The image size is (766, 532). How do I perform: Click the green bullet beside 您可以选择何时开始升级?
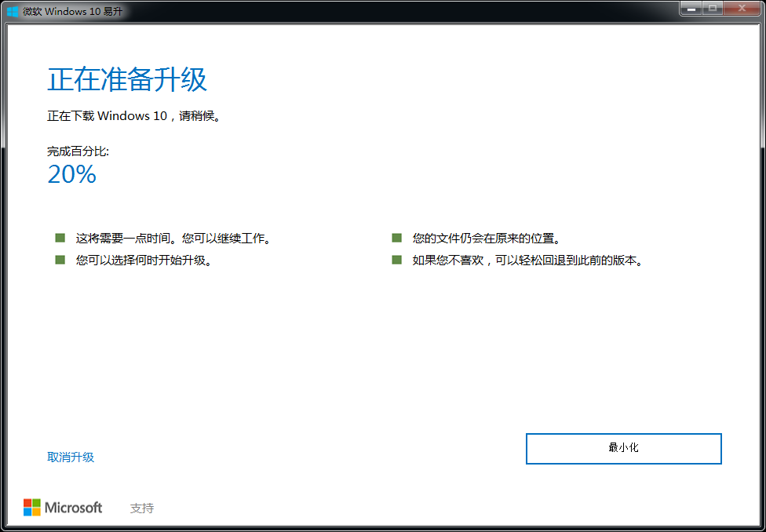[x=60, y=260]
